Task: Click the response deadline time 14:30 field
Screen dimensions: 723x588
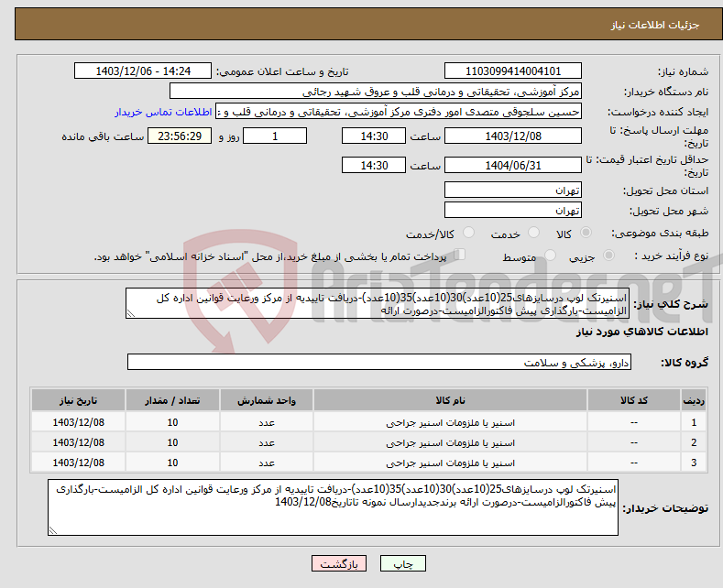Action: pyautogui.click(x=374, y=136)
